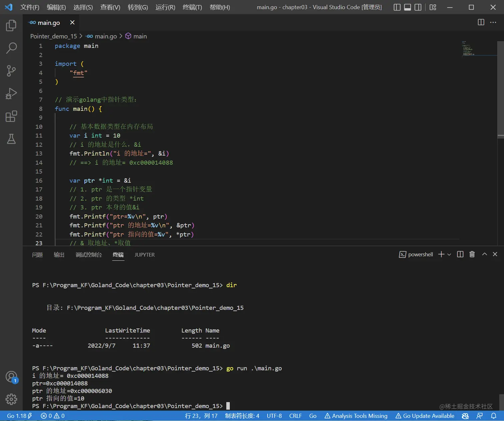Switch to the 调试控制台 panel tab

(89, 255)
